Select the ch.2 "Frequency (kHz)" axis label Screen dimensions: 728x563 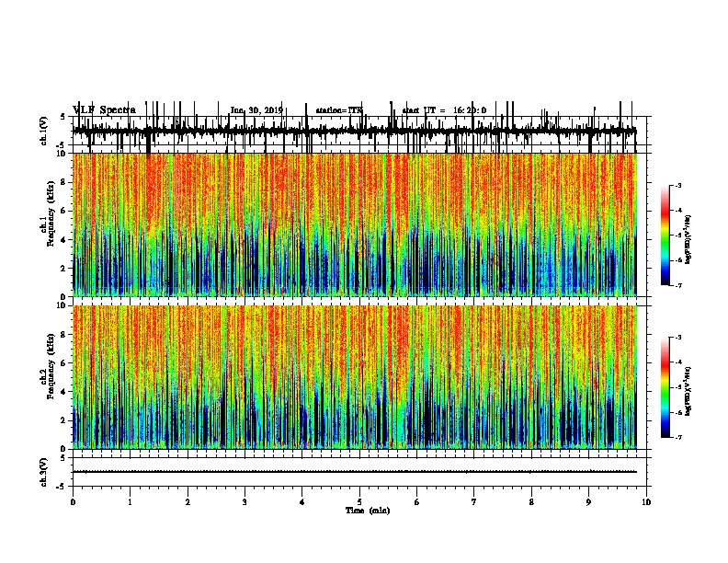51,366
